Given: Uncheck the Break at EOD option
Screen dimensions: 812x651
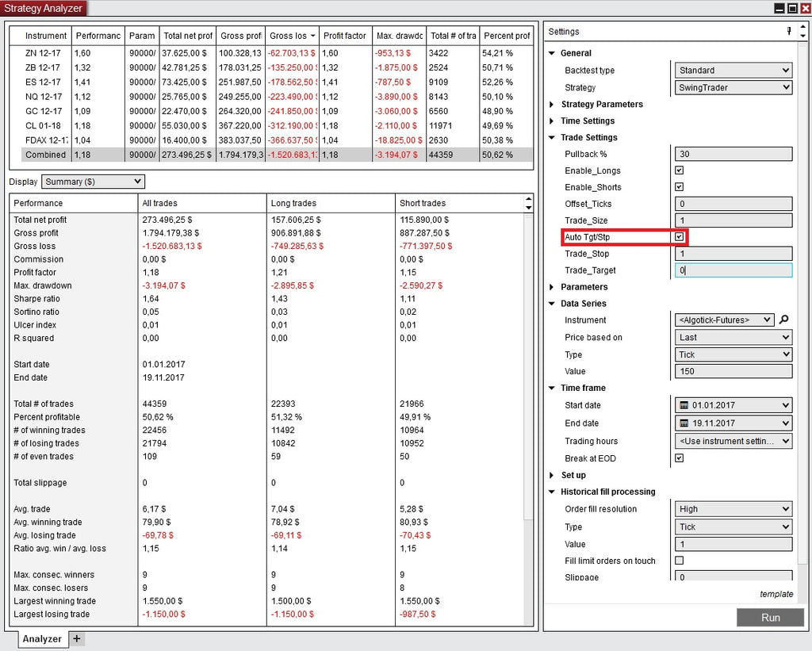Looking at the screenshot, I should click(679, 458).
